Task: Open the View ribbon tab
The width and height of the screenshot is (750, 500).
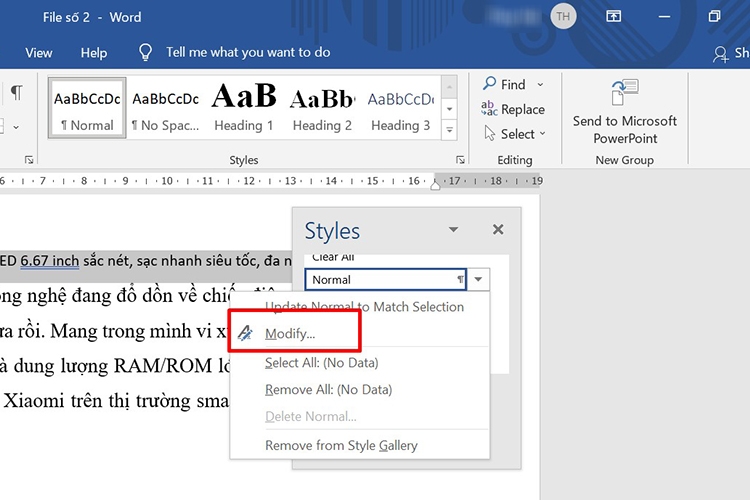Action: [x=39, y=53]
